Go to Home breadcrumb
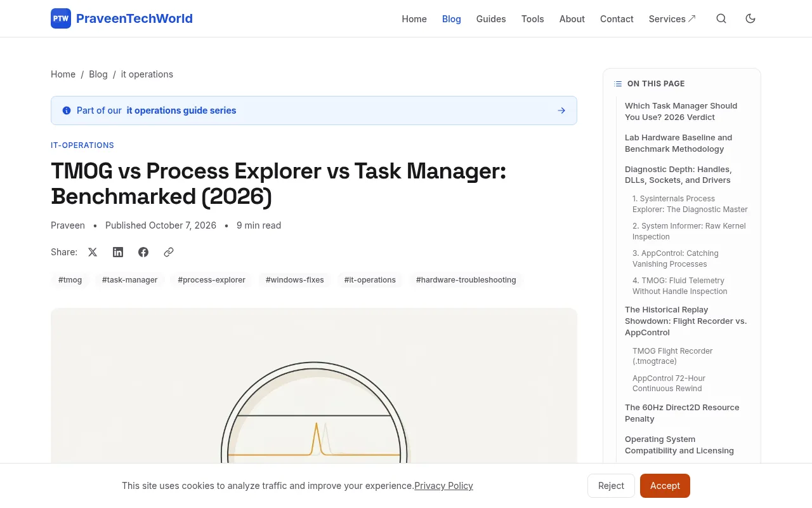This screenshot has width=812, height=508. (x=63, y=74)
